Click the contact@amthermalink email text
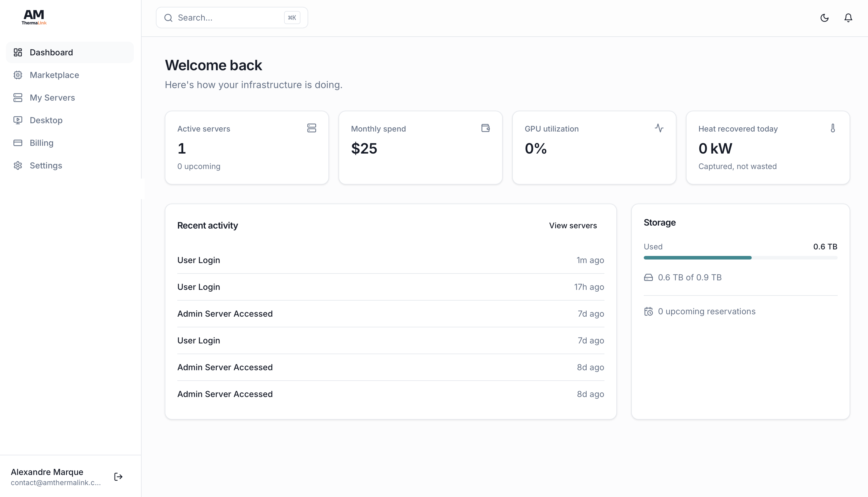Viewport: 868px width, 497px height. (56, 483)
